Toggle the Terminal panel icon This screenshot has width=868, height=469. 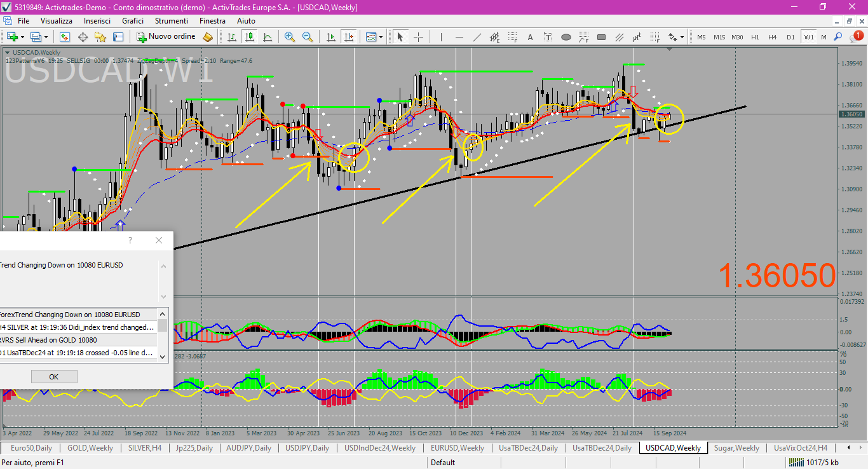click(118, 37)
